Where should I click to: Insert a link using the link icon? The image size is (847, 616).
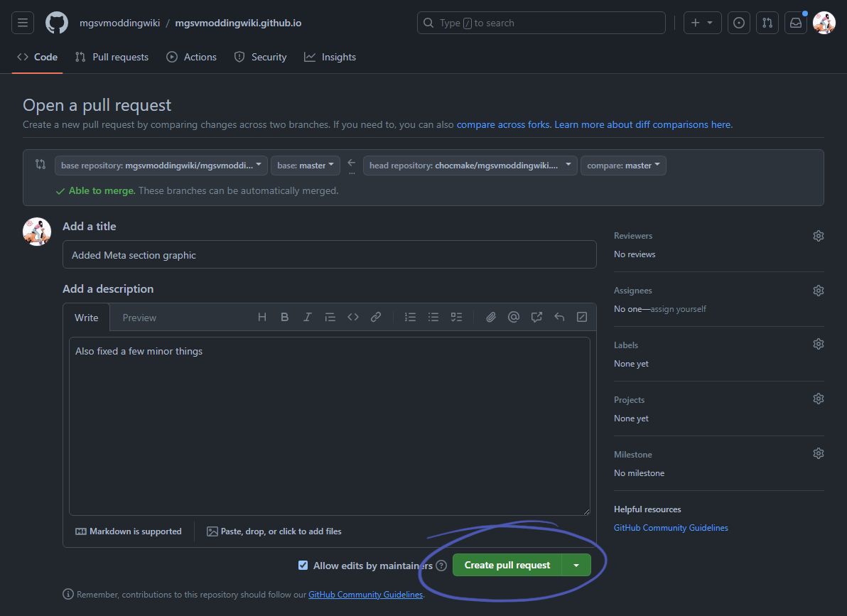[x=376, y=317]
